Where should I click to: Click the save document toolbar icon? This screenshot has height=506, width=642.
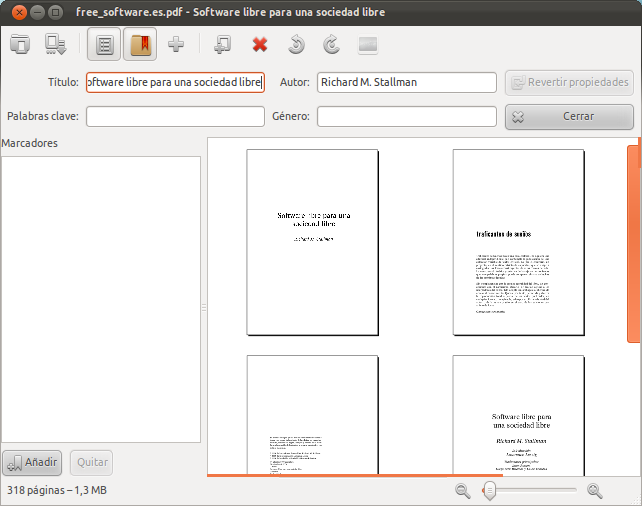(x=55, y=44)
